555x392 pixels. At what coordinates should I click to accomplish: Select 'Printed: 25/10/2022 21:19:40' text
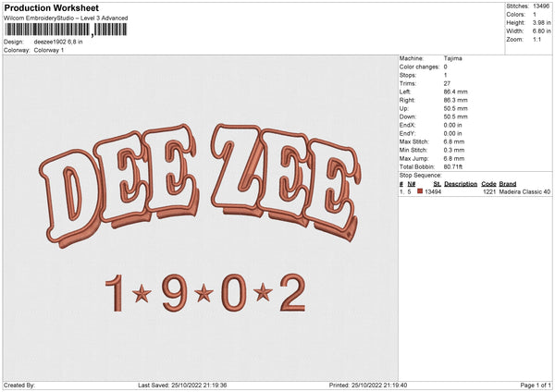[x=368, y=386]
